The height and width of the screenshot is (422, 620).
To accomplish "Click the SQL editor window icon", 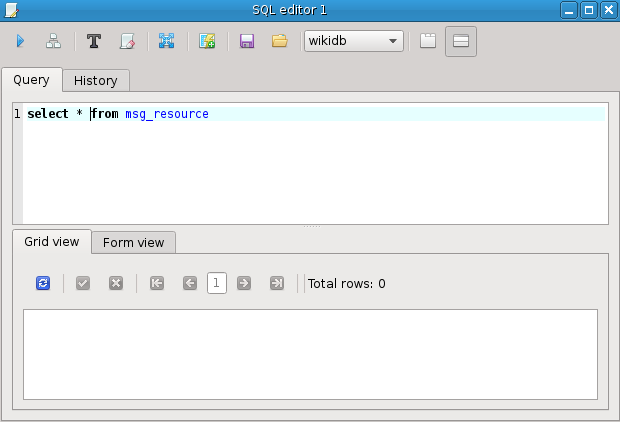I will (x=11, y=10).
